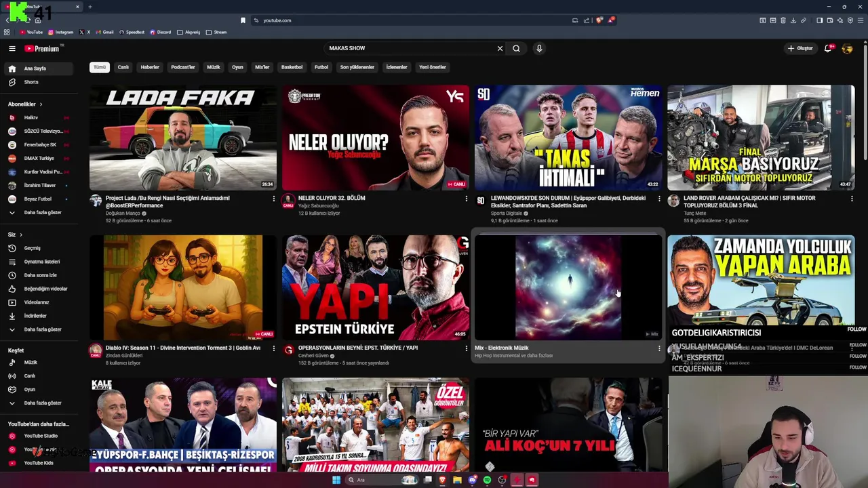Image resolution: width=868 pixels, height=488 pixels.
Task: Open the Halktv subscription channel
Action: [x=40, y=118]
